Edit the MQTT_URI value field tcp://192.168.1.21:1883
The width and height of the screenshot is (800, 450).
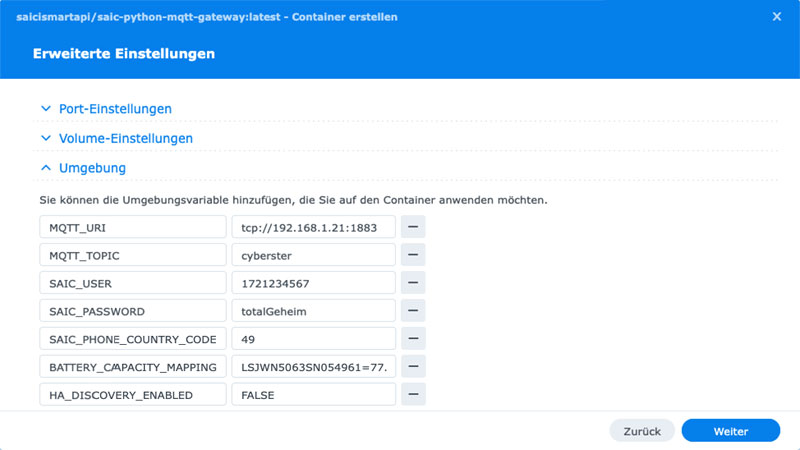coord(313,227)
